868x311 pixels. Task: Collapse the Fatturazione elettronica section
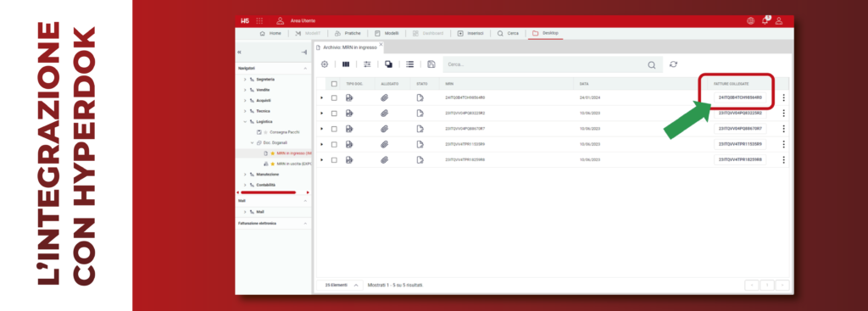click(305, 224)
